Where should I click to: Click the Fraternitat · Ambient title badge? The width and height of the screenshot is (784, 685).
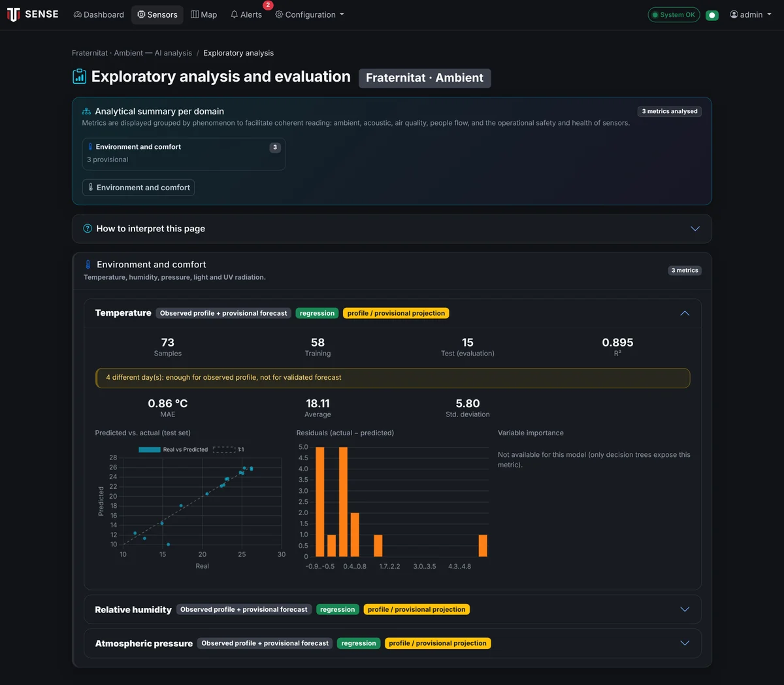(425, 78)
